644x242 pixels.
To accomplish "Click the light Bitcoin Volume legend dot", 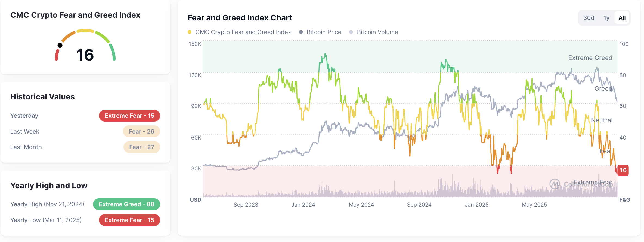I will (351, 32).
